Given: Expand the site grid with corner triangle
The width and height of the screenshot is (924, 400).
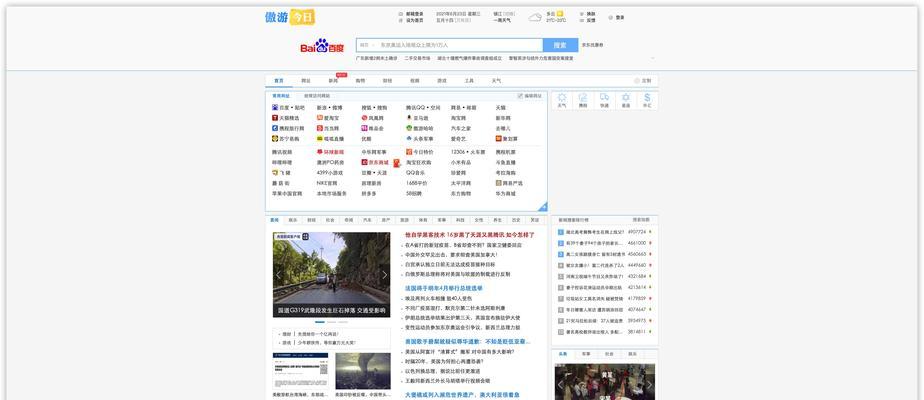Looking at the screenshot, I should 543,207.
